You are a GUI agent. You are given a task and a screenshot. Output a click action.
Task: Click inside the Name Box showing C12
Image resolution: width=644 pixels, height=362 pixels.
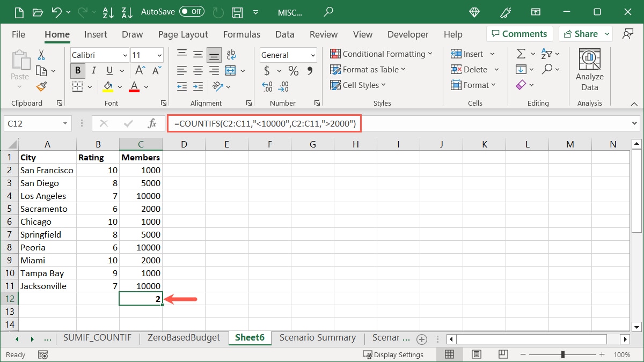tap(34, 123)
